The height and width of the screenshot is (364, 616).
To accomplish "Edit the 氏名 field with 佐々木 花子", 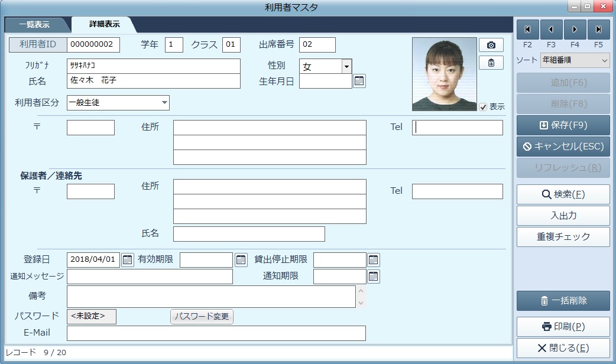I will point(154,81).
